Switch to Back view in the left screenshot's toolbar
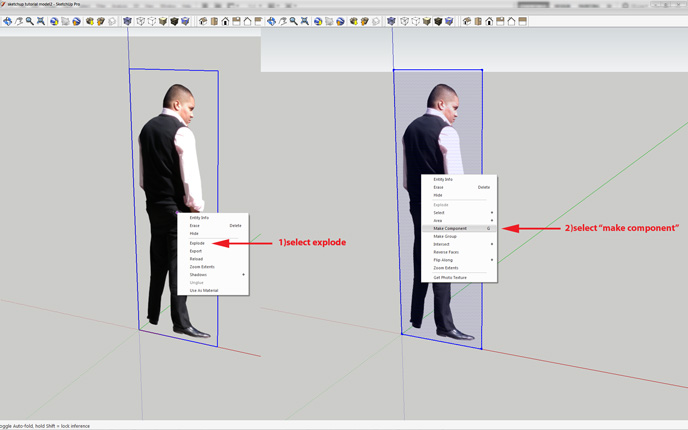The height and width of the screenshot is (430, 688). point(247,21)
